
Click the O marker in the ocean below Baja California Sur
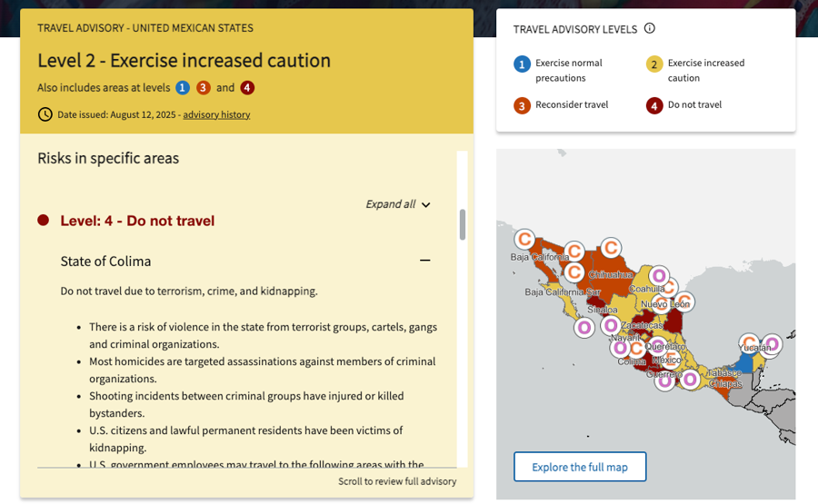pos(584,328)
